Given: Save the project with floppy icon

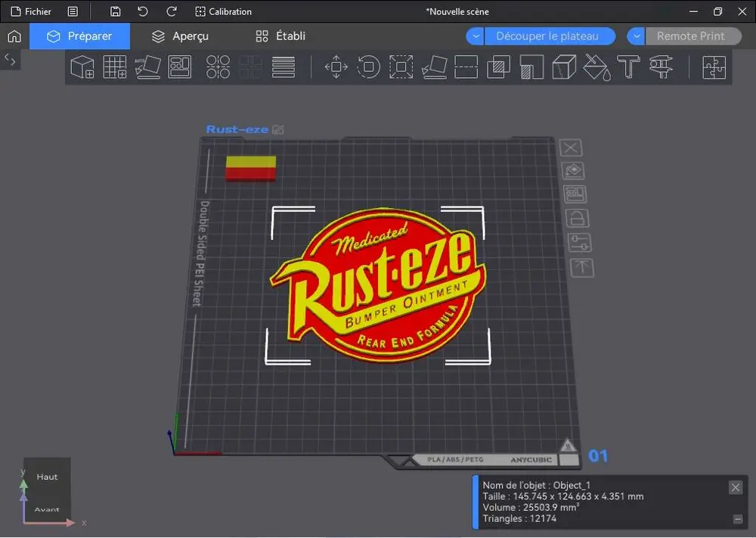Looking at the screenshot, I should (x=115, y=11).
